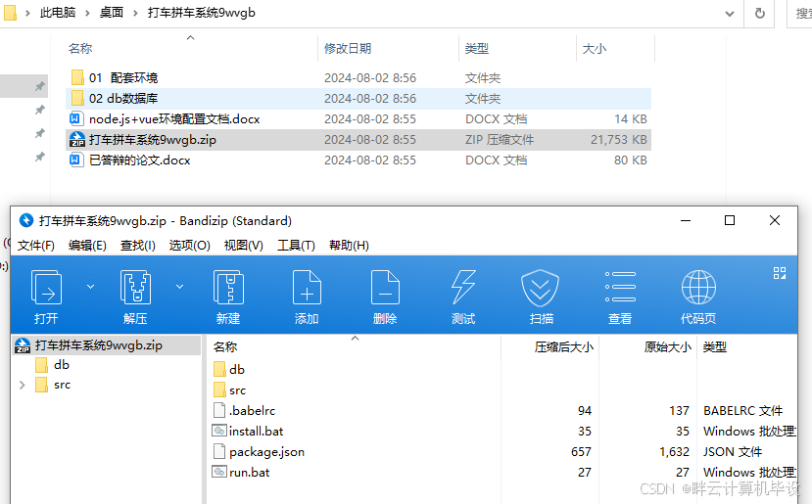Click the Delete (删除) toolbar icon
812x504 pixels.
click(385, 287)
